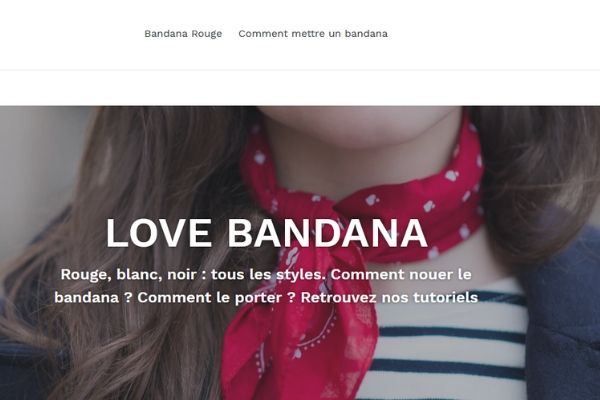Screen dimensions: 600x400
Task: Click the phrase "Comment le porter ?" in subtitle
Action: pyautogui.click(x=217, y=297)
